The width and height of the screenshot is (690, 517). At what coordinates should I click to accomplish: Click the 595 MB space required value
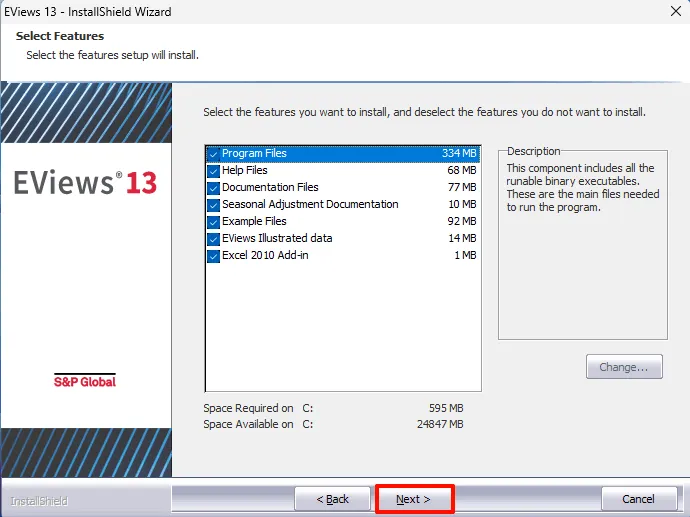[x=446, y=408]
